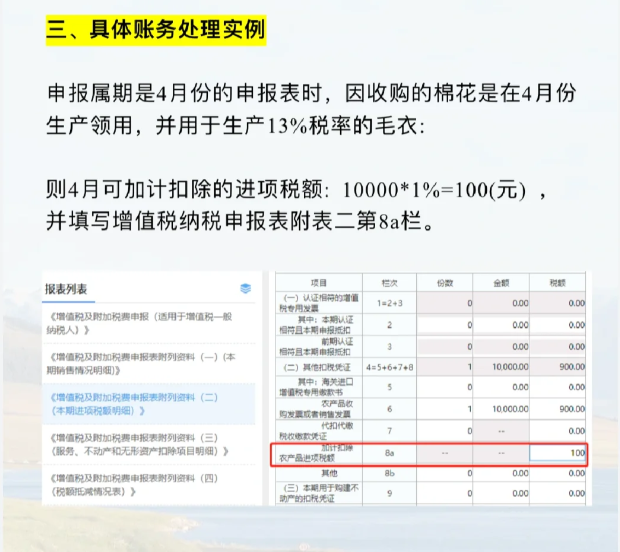
Task: Click the row 9 金额 input field
Action: [501, 493]
